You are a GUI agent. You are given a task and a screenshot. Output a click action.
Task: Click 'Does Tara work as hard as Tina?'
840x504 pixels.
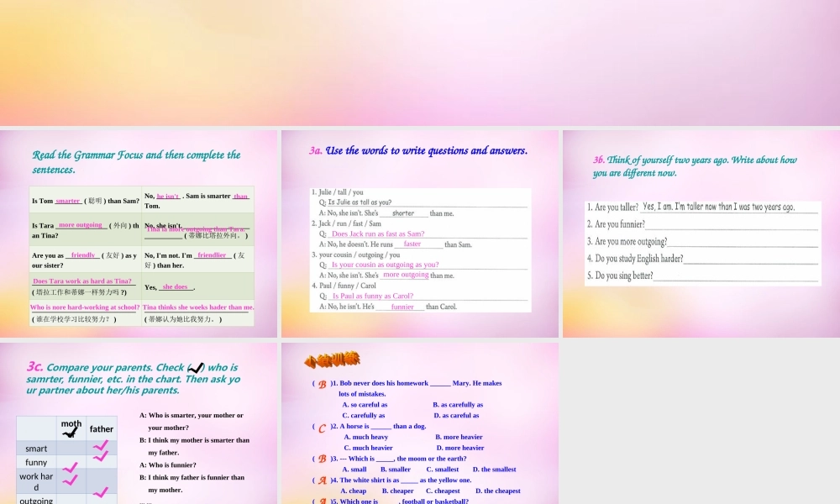(x=82, y=281)
